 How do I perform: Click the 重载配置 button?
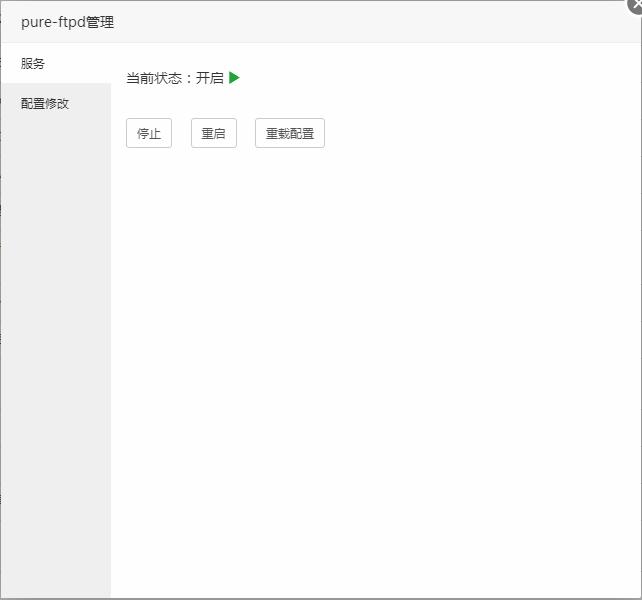coord(289,133)
